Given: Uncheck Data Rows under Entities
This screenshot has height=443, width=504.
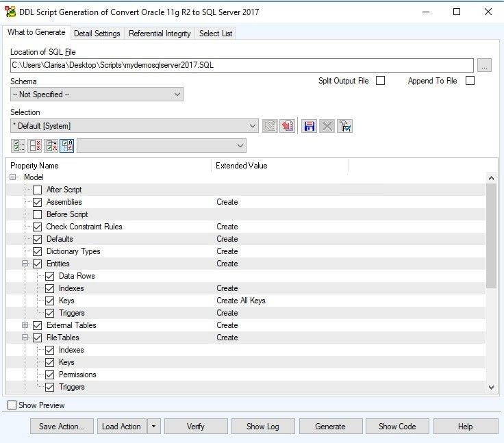Looking at the screenshot, I should coord(49,276).
